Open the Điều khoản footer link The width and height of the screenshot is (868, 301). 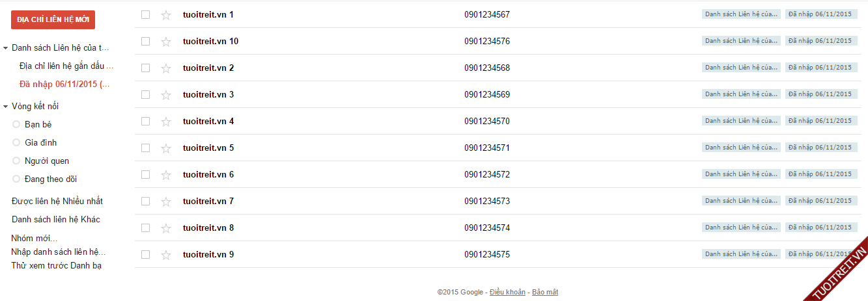click(x=507, y=293)
